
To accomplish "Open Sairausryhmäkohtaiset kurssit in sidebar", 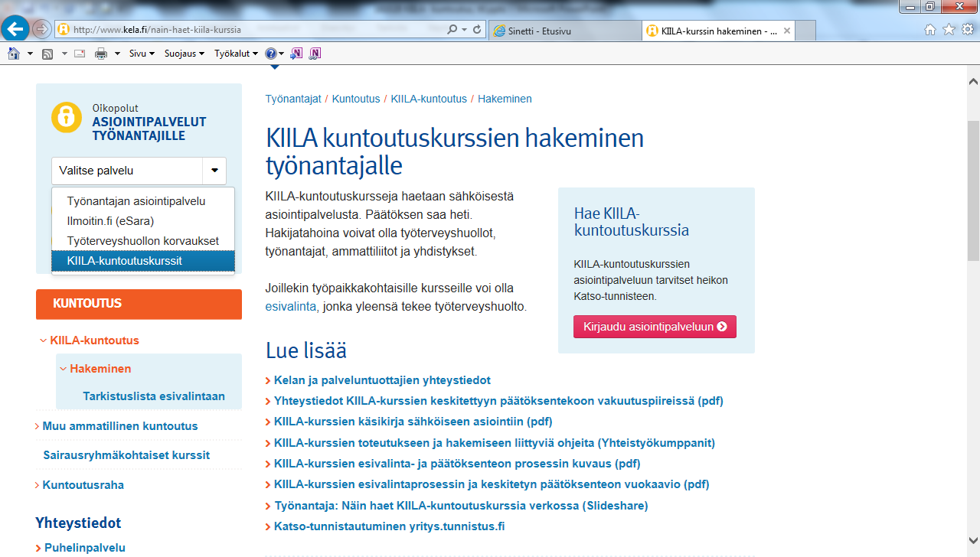I will tap(126, 455).
